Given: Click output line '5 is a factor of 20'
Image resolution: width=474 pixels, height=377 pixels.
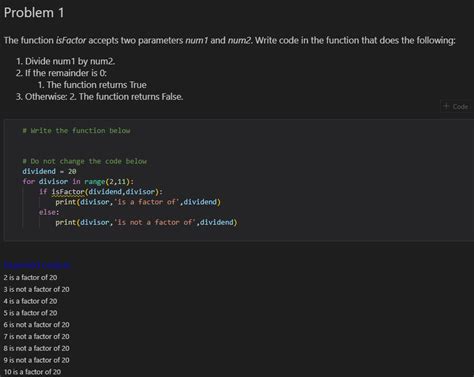Looking at the screenshot, I should point(30,313).
